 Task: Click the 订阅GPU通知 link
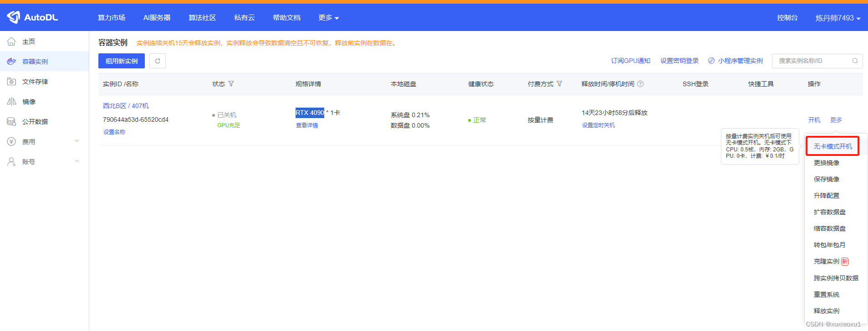pos(631,61)
